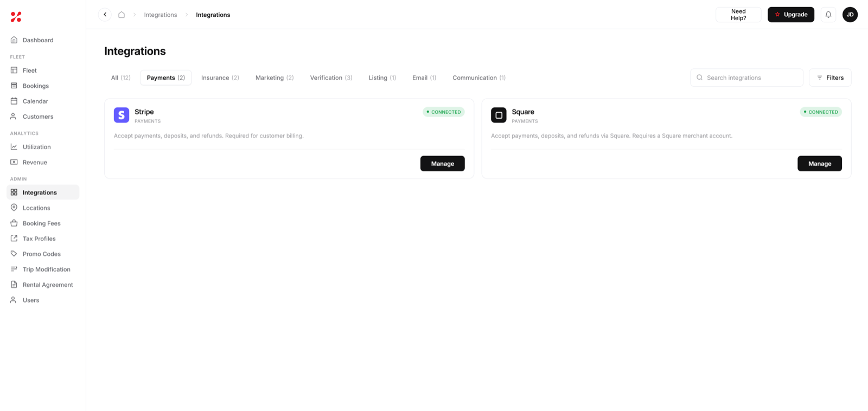Open Dashboard from the sidebar
Screen dimensions: 868x411
[x=43, y=40]
